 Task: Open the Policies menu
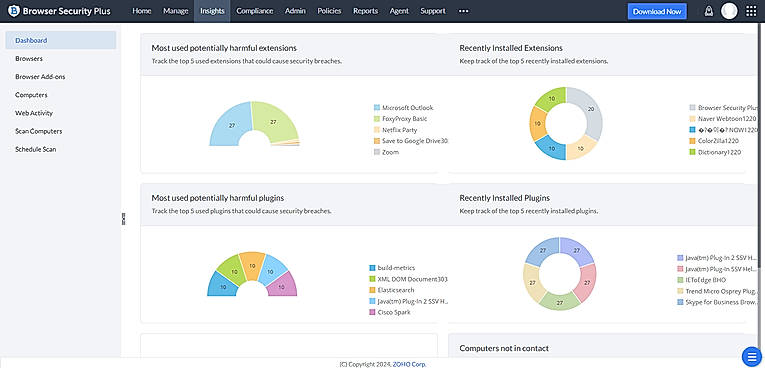pyautogui.click(x=329, y=11)
